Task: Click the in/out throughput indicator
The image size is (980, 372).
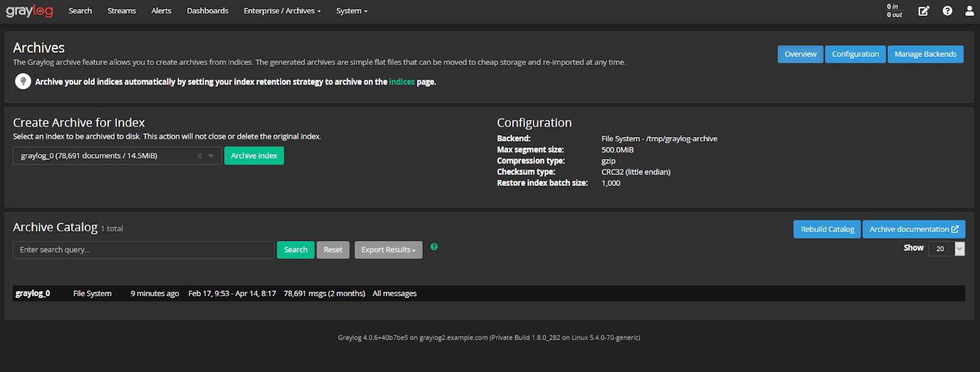Action: pos(894,11)
